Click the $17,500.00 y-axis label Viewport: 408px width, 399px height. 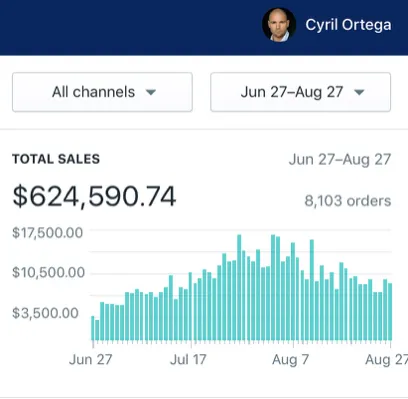47,233
